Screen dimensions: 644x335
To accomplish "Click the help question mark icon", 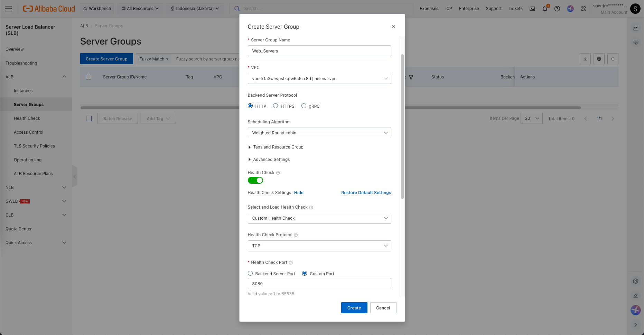I will [557, 9].
